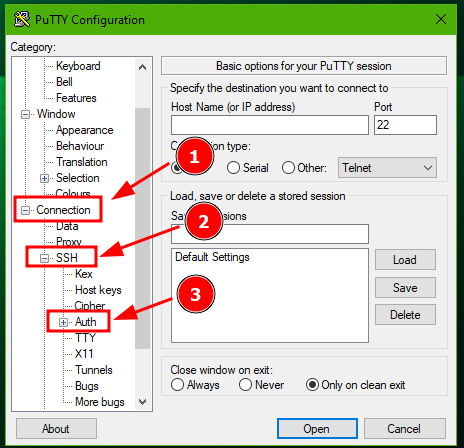Select Default Settings in session list
The width and height of the screenshot is (464, 448).
point(212,257)
